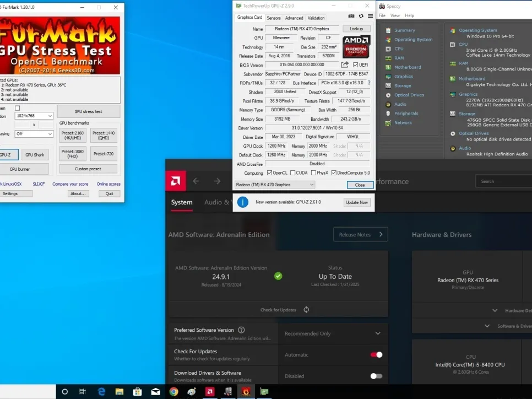This screenshot has width=532, height=399.
Task: Click Speccy Summary icon
Action: point(388,30)
